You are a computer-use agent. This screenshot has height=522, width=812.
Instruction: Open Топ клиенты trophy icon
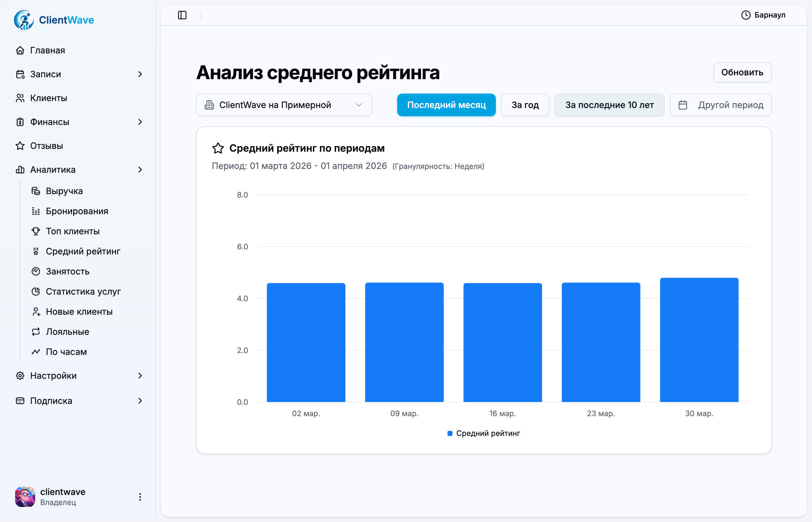coord(36,231)
